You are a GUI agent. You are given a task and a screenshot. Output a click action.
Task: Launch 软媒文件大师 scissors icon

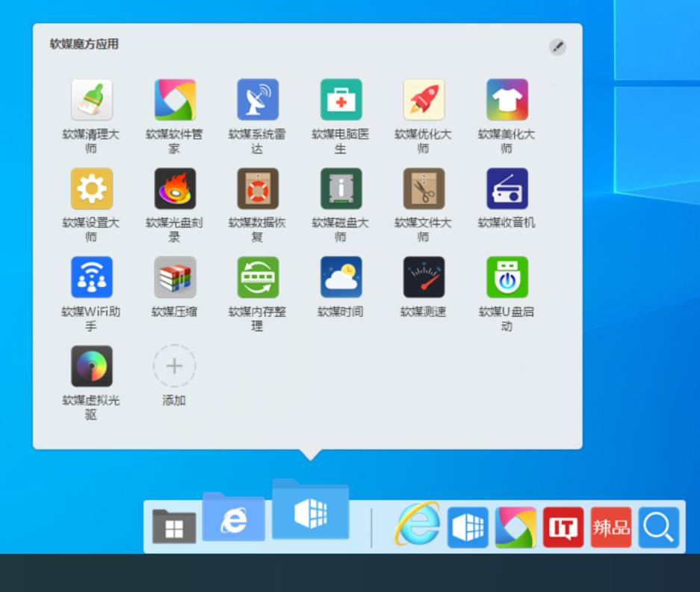(x=424, y=188)
